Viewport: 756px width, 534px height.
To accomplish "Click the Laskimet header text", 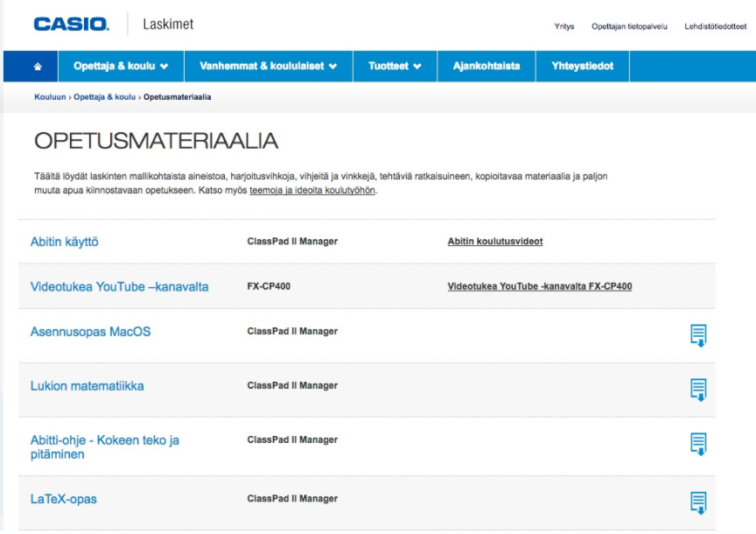I will point(168,25).
